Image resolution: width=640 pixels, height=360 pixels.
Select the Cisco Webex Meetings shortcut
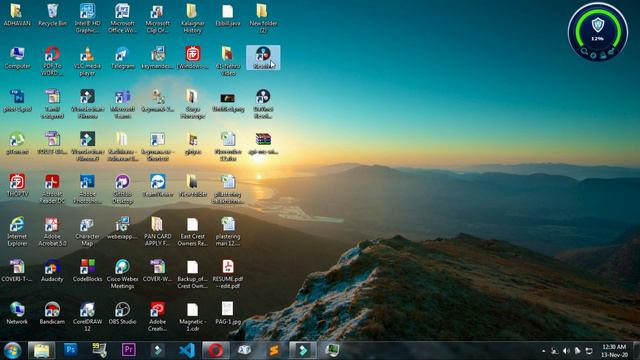[122, 274]
